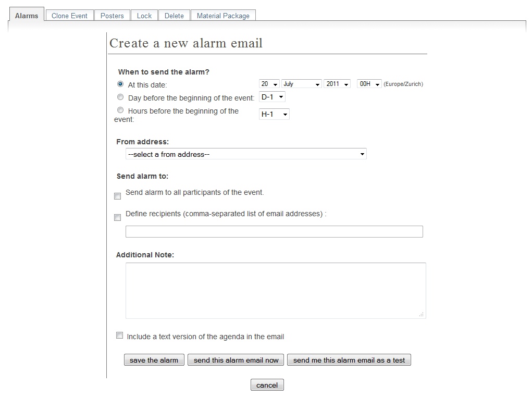Select 'Hours before the beginning' radio option
This screenshot has height=397, width=532.
coord(120,110)
